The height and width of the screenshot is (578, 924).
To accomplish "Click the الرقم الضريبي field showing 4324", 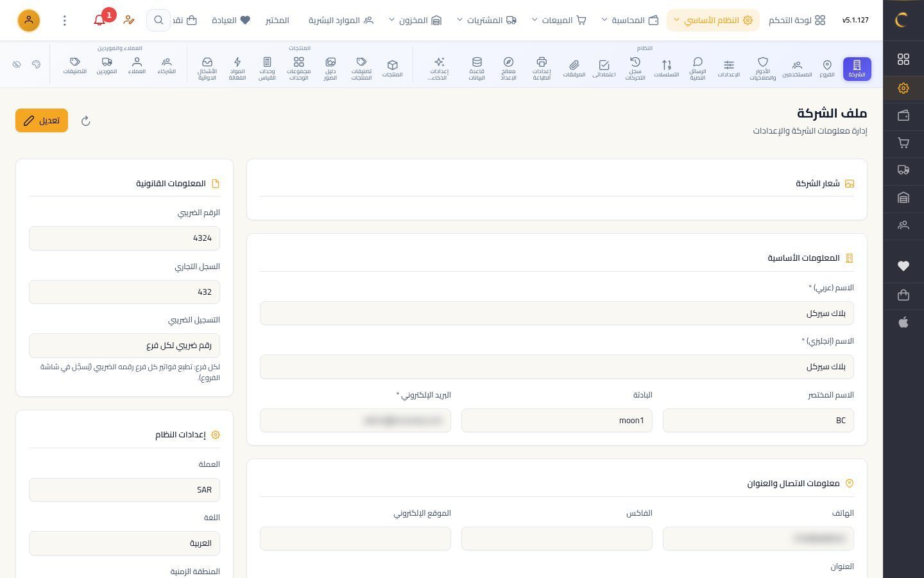I will [124, 238].
